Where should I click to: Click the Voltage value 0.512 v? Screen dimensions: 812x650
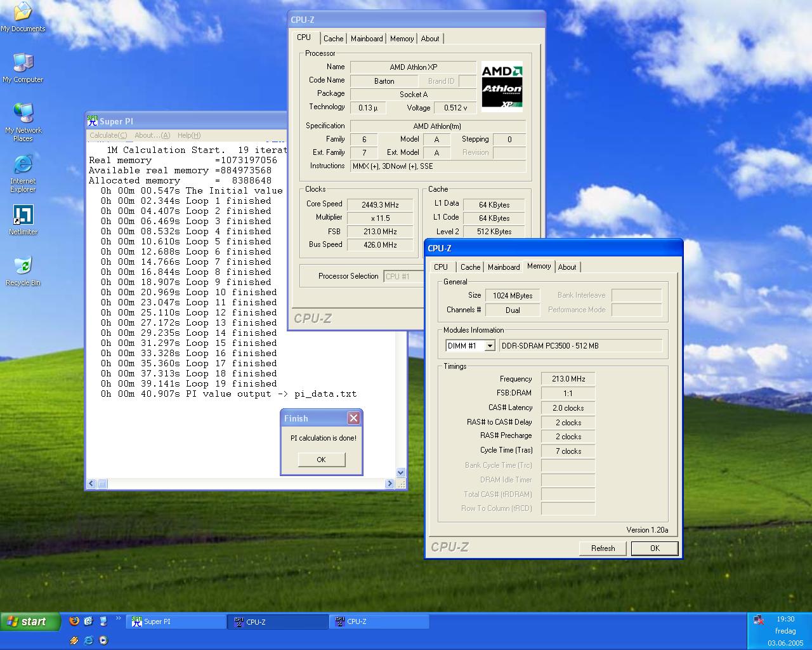pos(455,108)
